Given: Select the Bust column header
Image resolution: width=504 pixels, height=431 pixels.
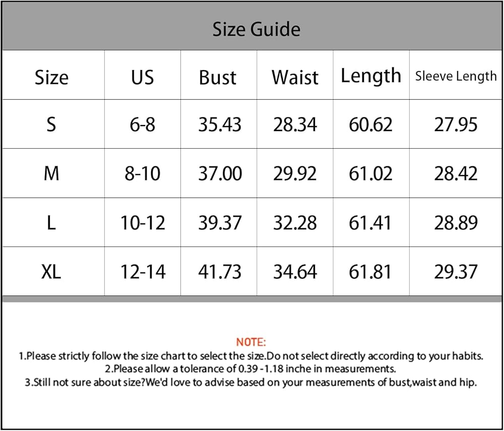Looking at the screenshot, I should click(x=218, y=78).
